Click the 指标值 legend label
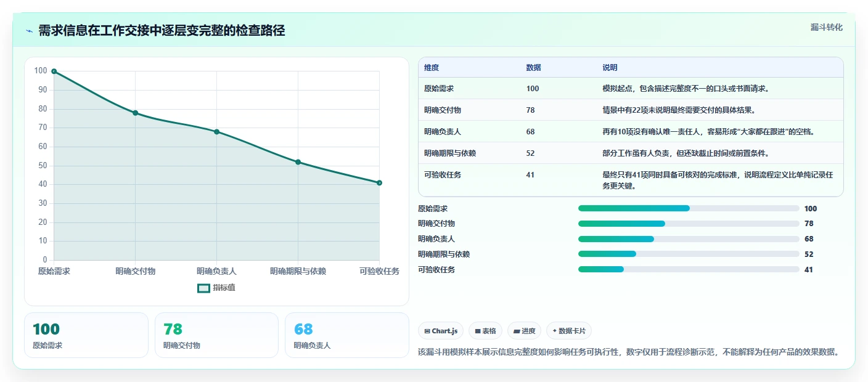This screenshot has height=382, width=868. point(224,288)
